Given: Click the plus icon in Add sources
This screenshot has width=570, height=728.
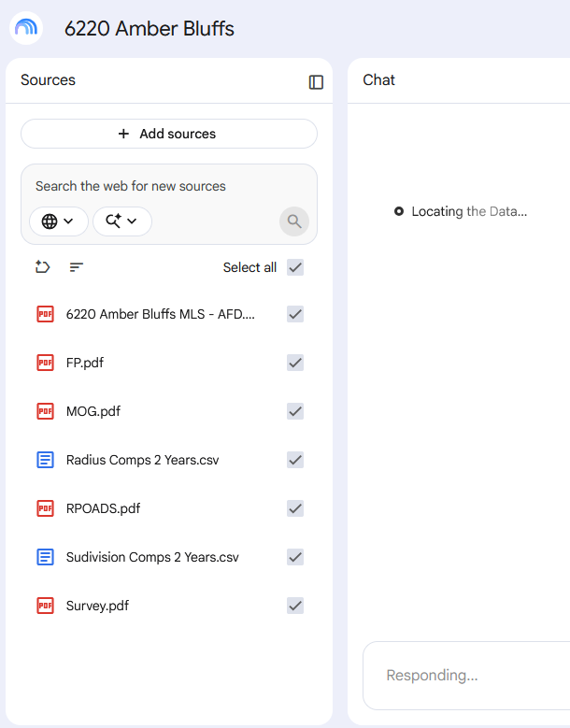Looking at the screenshot, I should click(123, 134).
